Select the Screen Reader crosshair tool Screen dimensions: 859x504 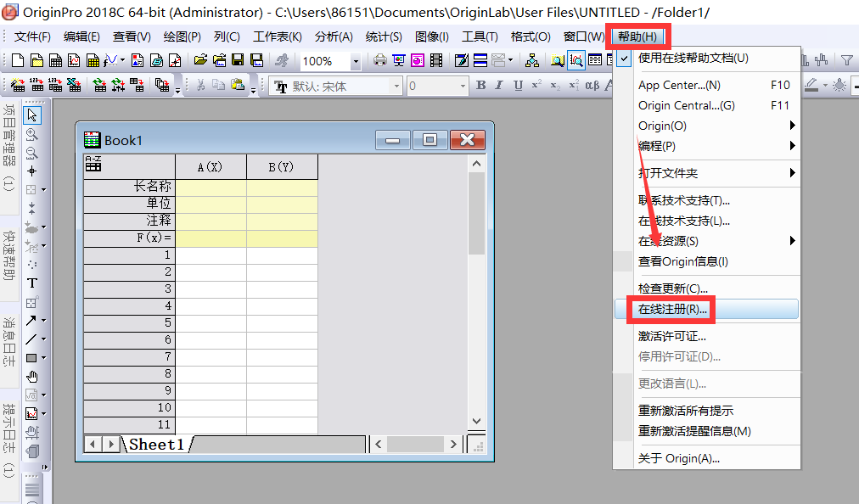tap(32, 171)
